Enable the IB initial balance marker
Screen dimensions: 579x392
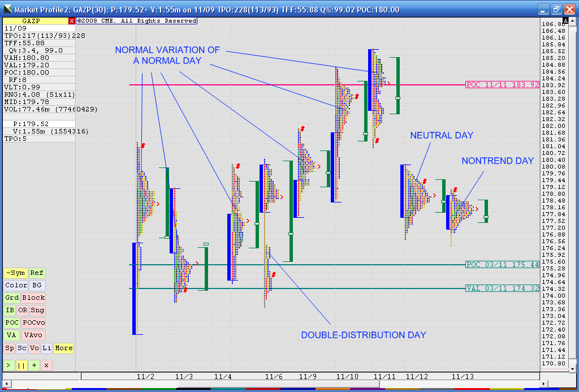10,310
